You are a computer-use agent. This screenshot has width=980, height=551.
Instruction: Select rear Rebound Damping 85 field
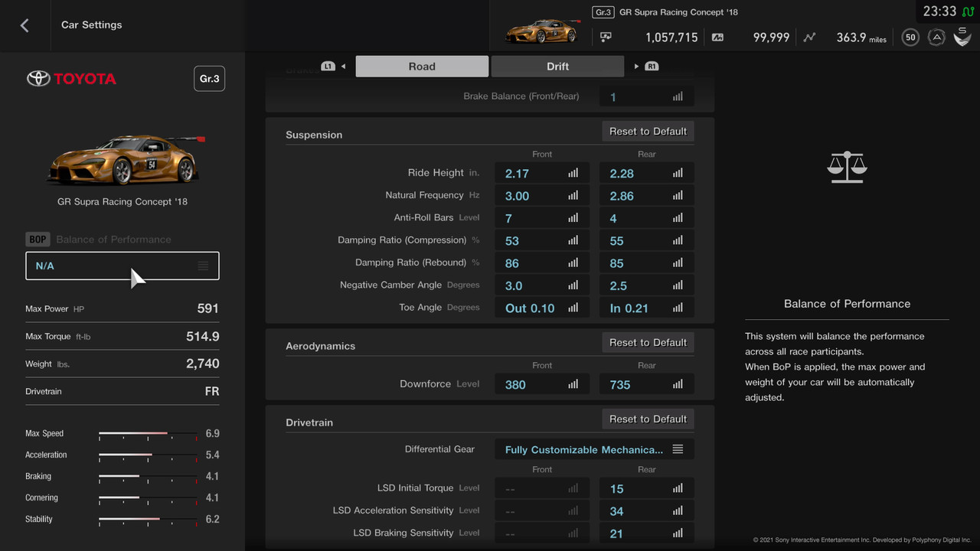647,263
